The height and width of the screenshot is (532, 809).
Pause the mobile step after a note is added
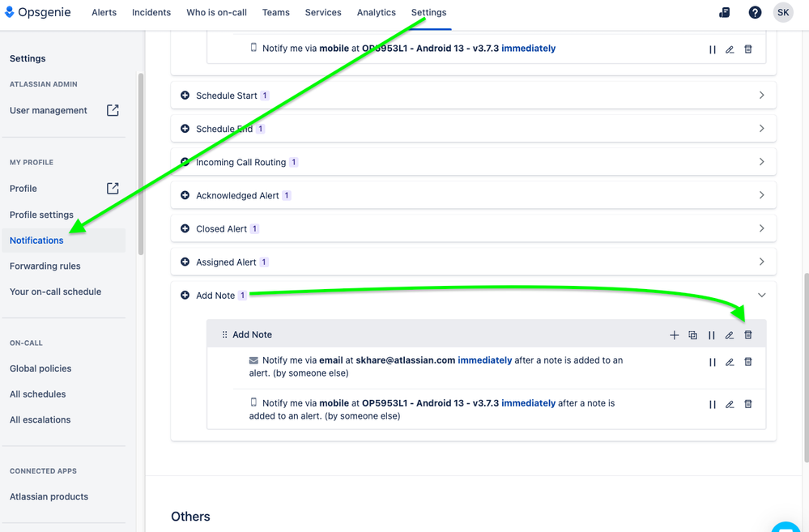point(712,405)
